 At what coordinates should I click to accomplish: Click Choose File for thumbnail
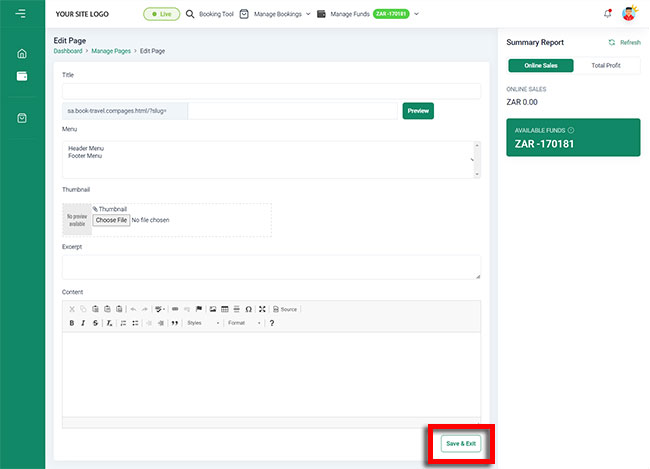click(111, 220)
